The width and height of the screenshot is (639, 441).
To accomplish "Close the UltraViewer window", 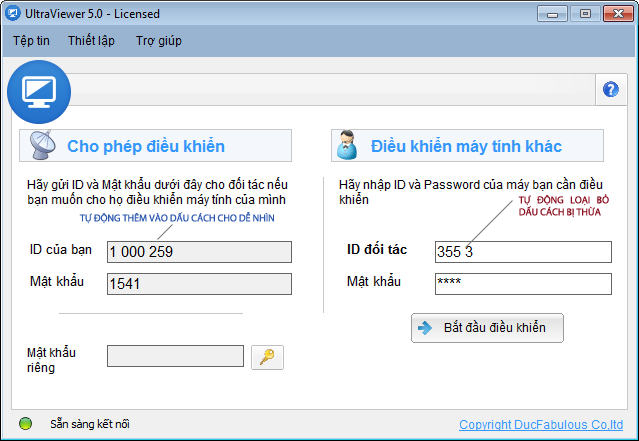I will pos(618,13).
